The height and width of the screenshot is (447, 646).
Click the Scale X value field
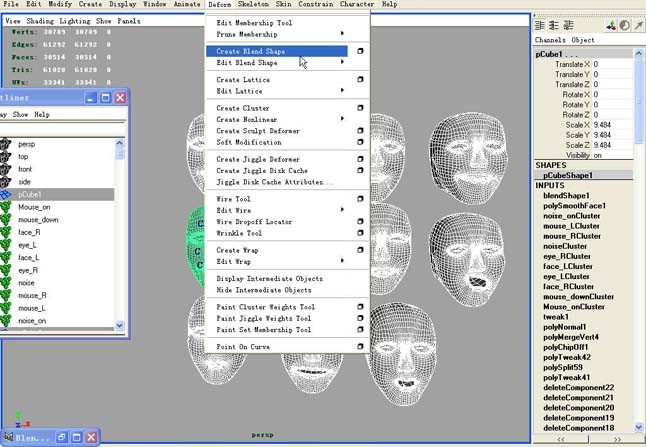click(x=612, y=125)
